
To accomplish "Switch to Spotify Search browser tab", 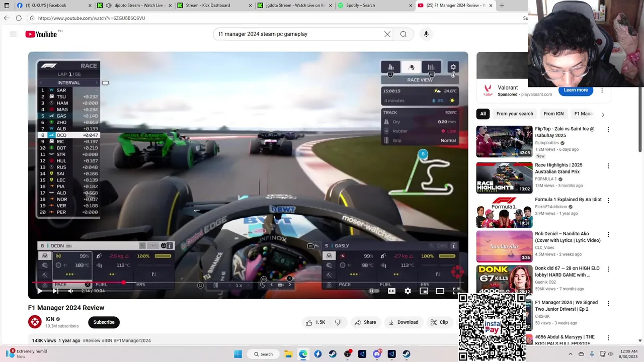I will tap(373, 6).
